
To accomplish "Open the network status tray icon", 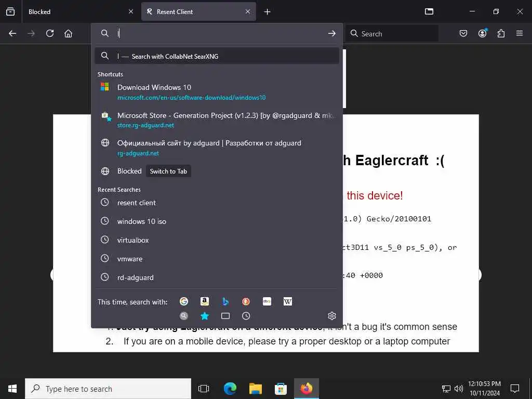I will (446, 389).
